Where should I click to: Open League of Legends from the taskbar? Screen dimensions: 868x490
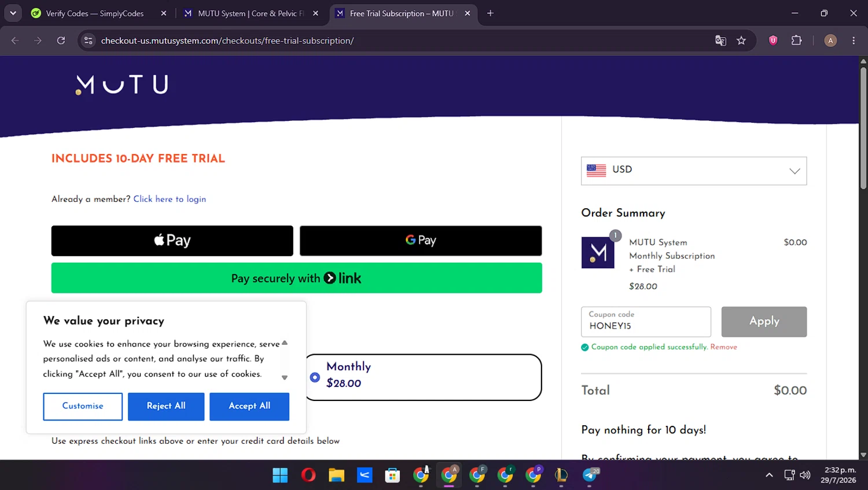point(561,475)
